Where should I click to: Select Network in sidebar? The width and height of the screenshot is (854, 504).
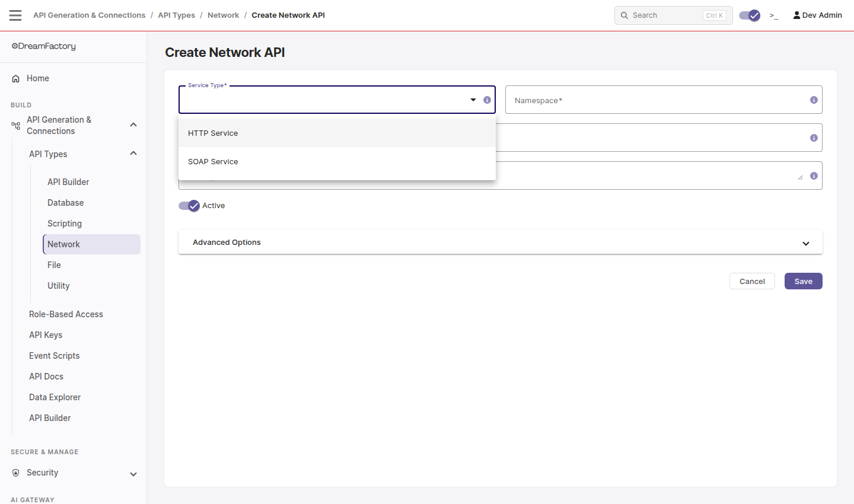(91, 244)
